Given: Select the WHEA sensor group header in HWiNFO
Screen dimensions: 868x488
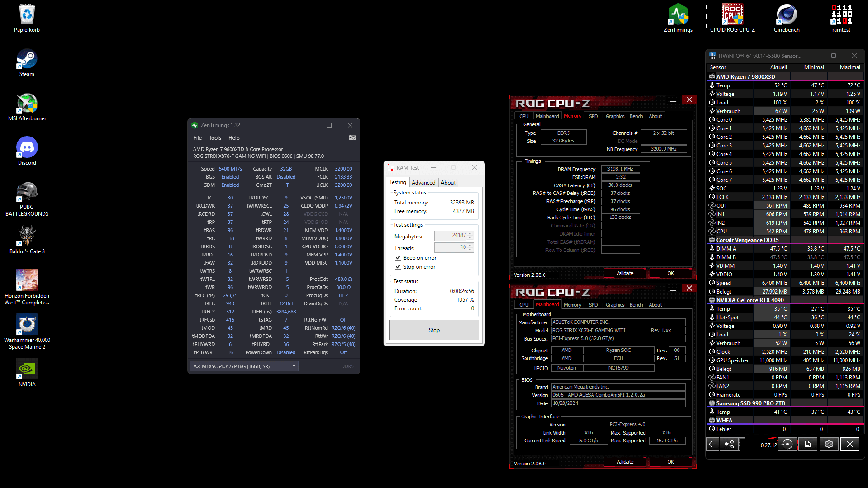Looking at the screenshot, I should 785,420.
